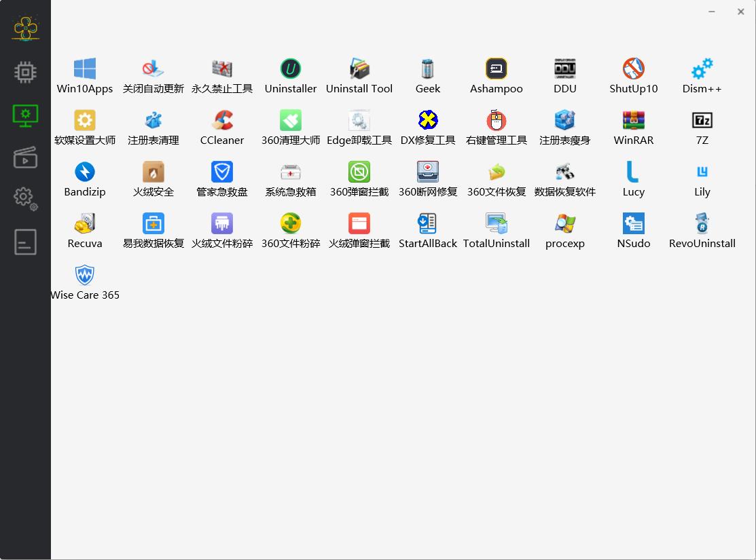Switch to the hardware chip section in sidebar
756x560 pixels.
[25, 73]
